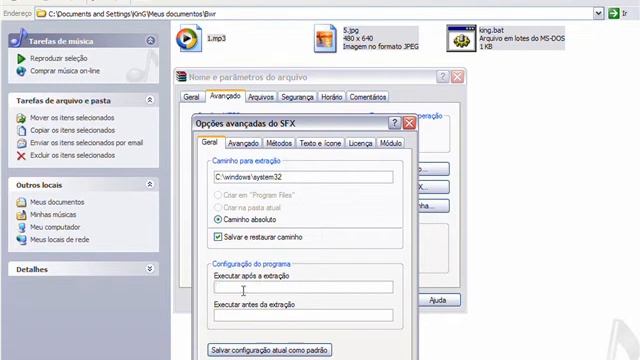This screenshot has height=360, width=640.
Task: Click the Mover os itens selecionados icon
Action: click(21, 118)
